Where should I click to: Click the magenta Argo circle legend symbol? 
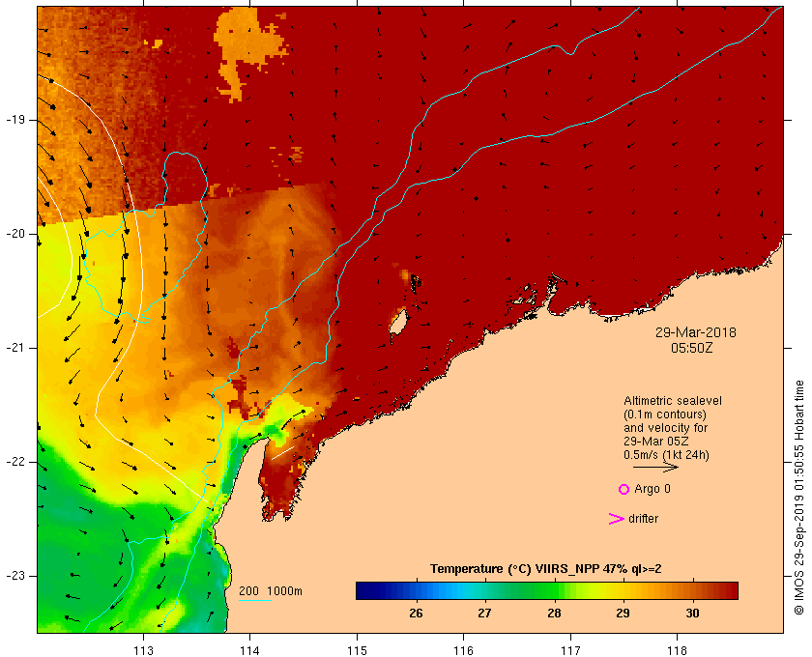coord(623,489)
